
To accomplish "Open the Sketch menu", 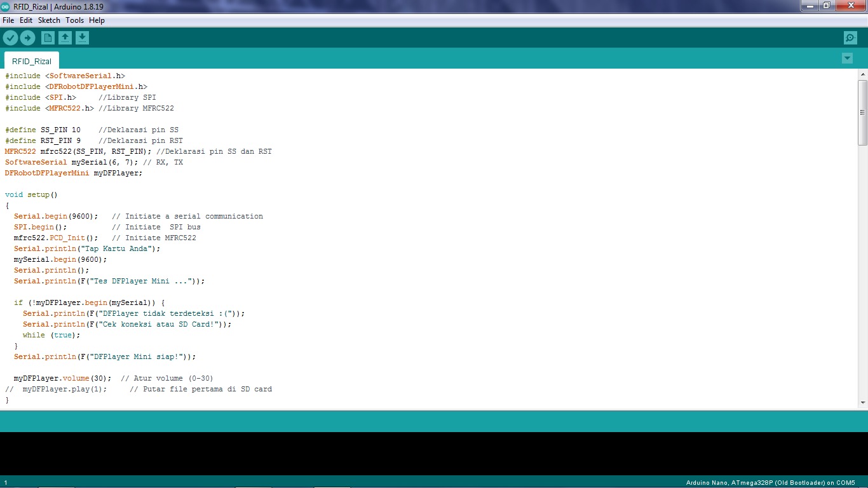I will tap(49, 20).
